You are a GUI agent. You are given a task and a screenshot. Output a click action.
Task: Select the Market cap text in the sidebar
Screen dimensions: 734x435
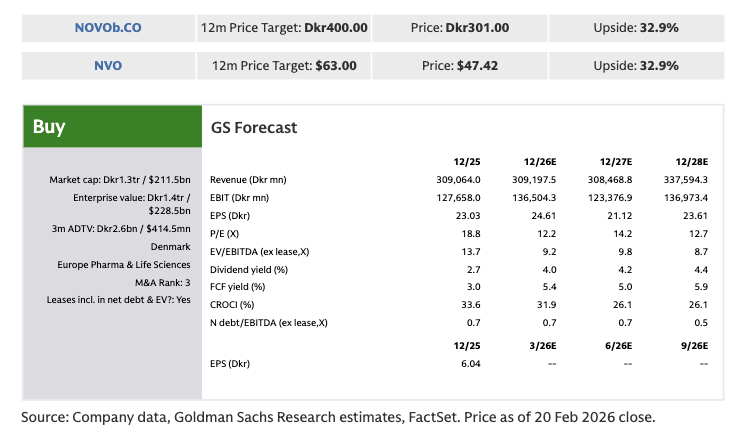(x=120, y=180)
